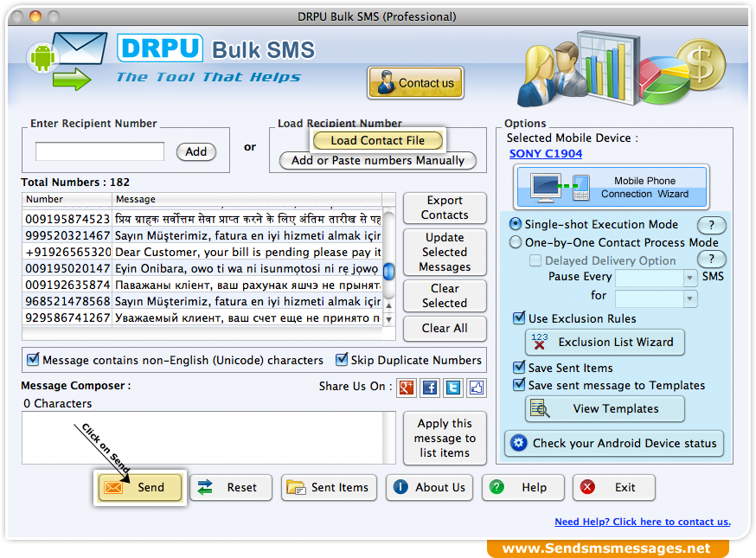Click the 123 exclusion list icon
This screenshot has height=558, width=756.
[540, 342]
